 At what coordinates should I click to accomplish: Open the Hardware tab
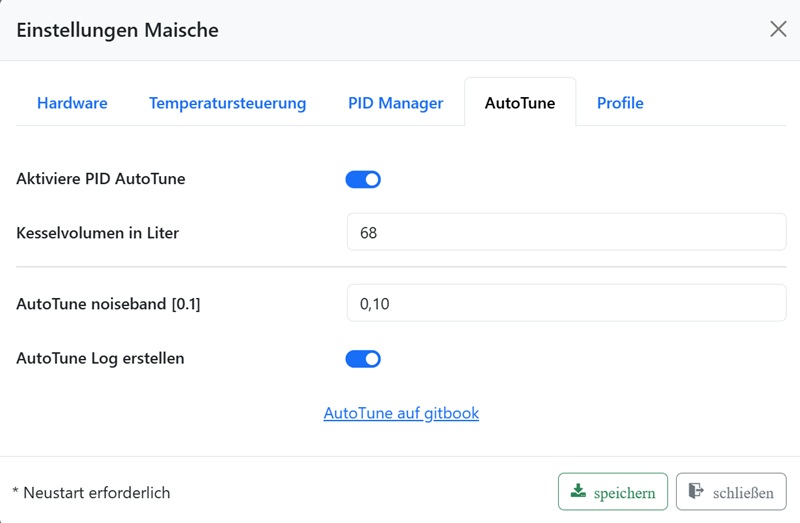coord(72,103)
